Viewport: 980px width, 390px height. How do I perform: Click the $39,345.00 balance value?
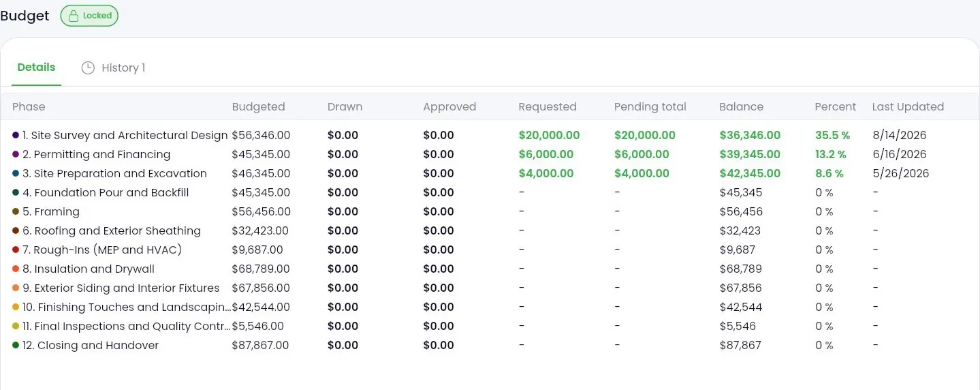click(750, 154)
